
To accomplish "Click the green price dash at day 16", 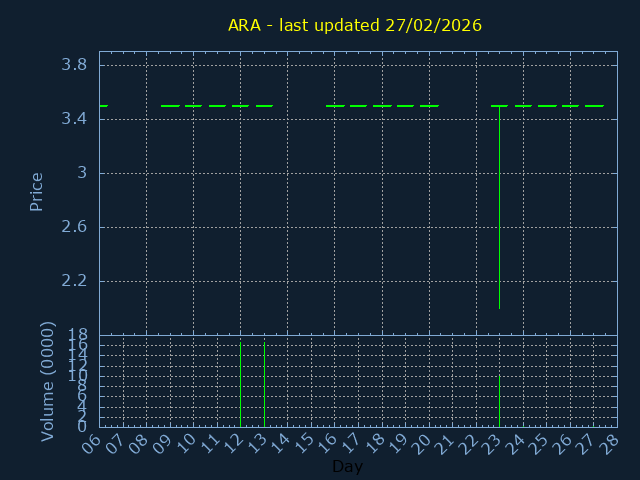I will point(335,105).
